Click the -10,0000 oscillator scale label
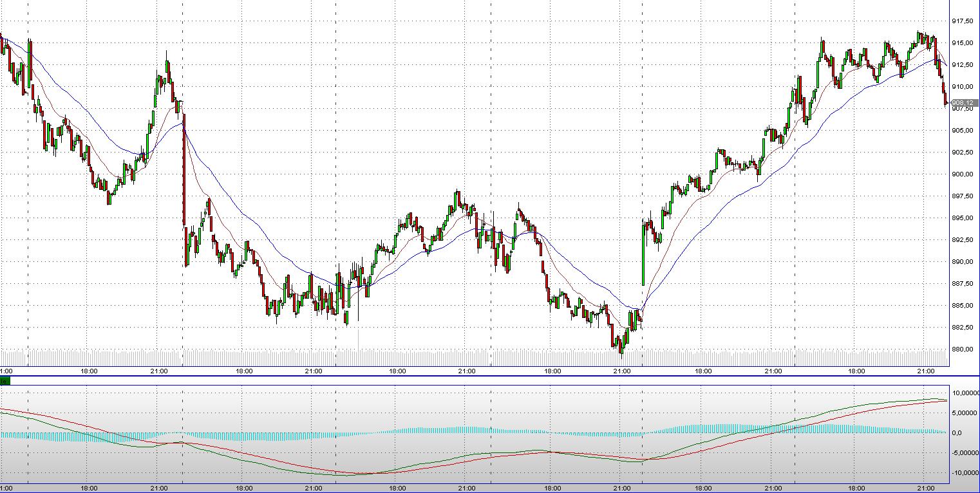Viewport: 980px width, 493px height. coord(966,473)
